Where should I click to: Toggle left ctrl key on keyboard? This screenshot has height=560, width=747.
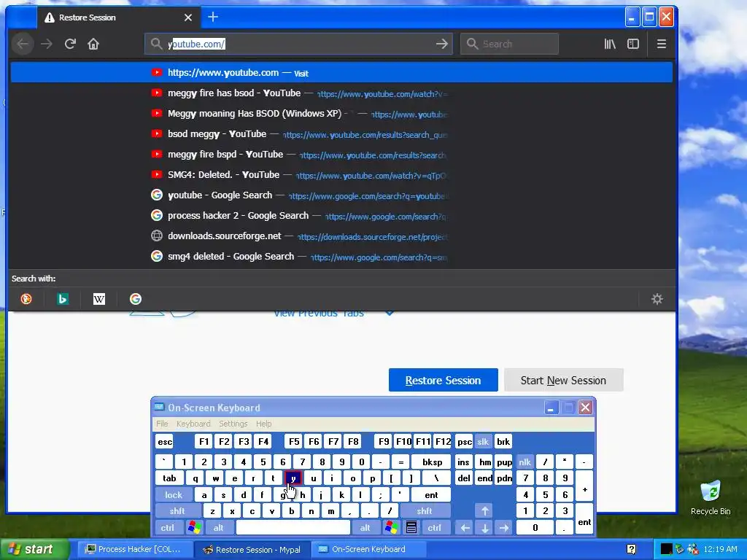(167, 528)
